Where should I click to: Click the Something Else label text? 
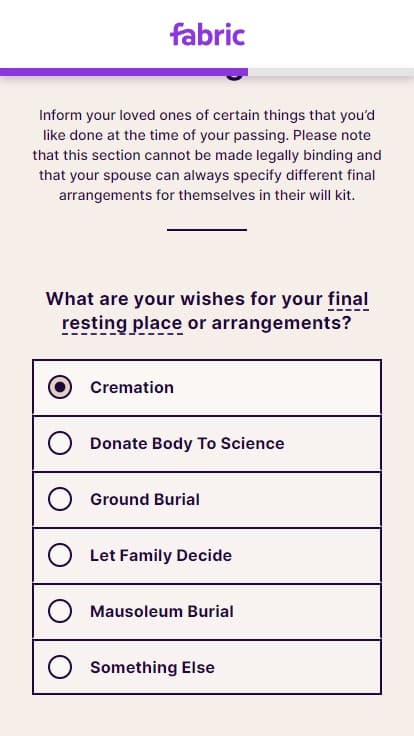click(x=153, y=667)
